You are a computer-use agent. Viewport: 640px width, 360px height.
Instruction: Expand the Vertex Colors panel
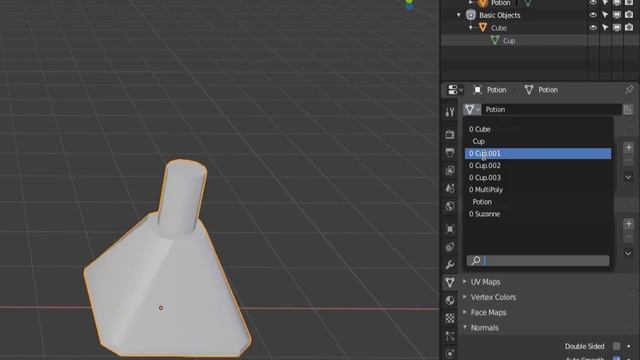[x=465, y=297]
